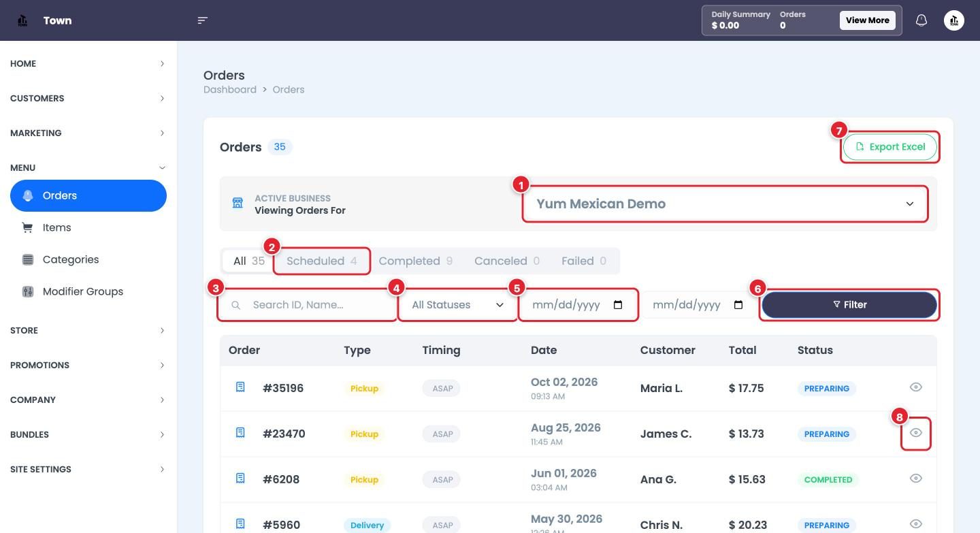Viewport: 980px width, 533px height.
Task: Expand the HOME sidebar section
Action: 88,63
